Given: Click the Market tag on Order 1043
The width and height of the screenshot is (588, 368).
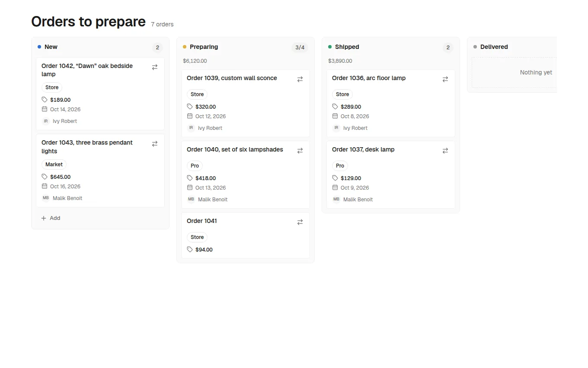Looking at the screenshot, I should [x=54, y=165].
